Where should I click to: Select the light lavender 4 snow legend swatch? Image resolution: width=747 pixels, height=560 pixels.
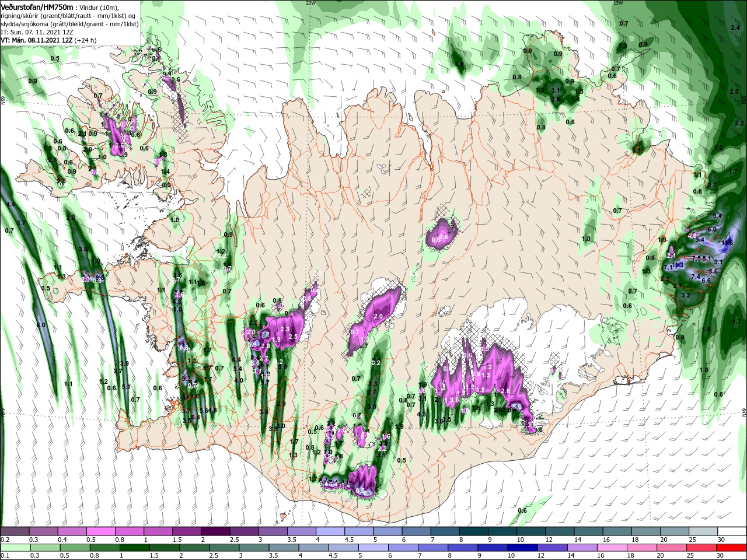(329, 531)
